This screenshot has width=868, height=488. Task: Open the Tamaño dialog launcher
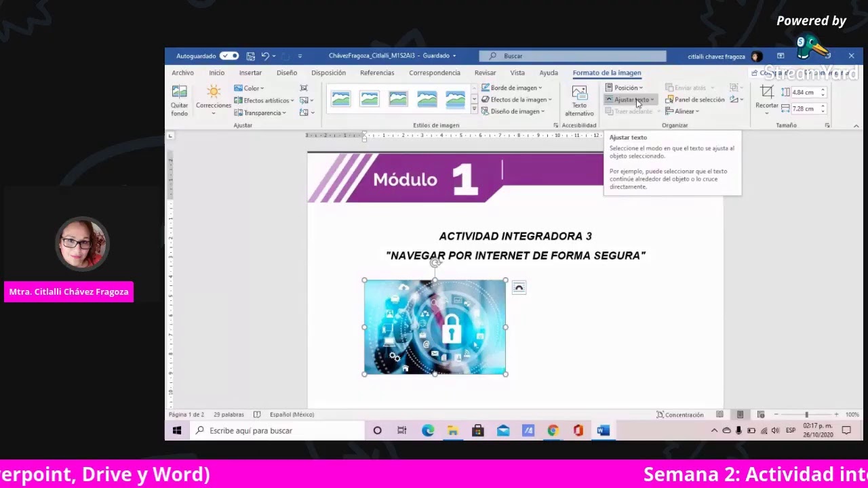pyautogui.click(x=827, y=125)
